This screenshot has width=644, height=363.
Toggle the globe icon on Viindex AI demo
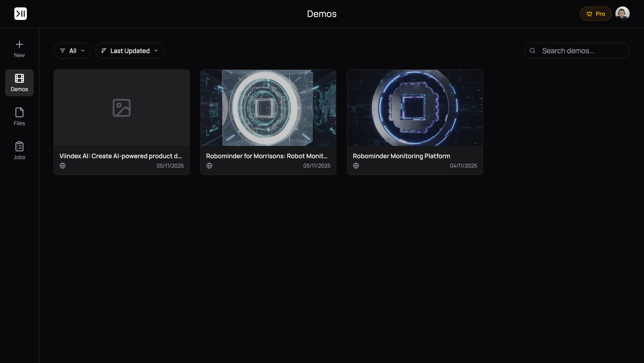pos(63,166)
